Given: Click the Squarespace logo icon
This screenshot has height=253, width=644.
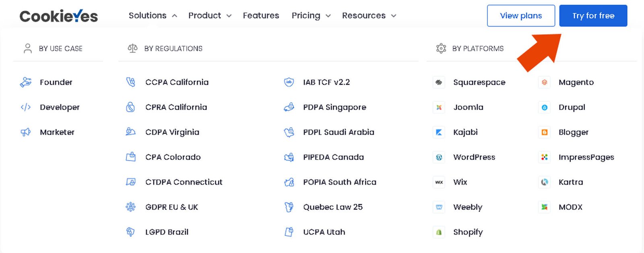Looking at the screenshot, I should tap(439, 82).
